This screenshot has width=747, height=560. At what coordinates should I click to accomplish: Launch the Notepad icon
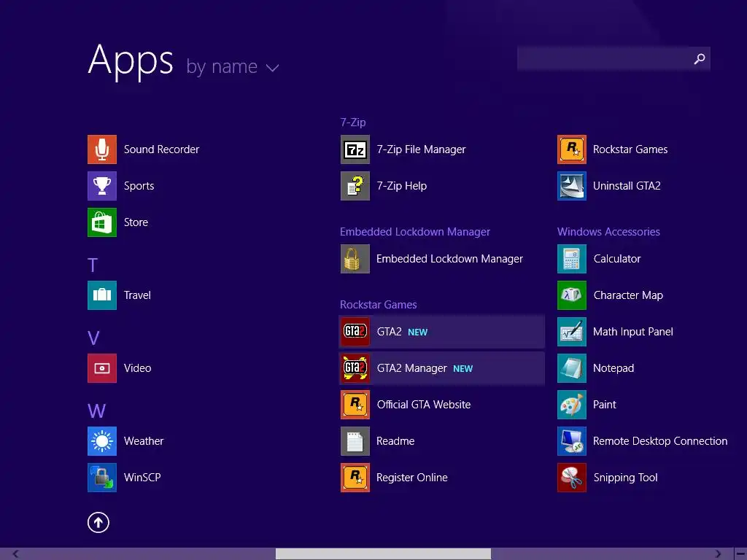point(572,368)
